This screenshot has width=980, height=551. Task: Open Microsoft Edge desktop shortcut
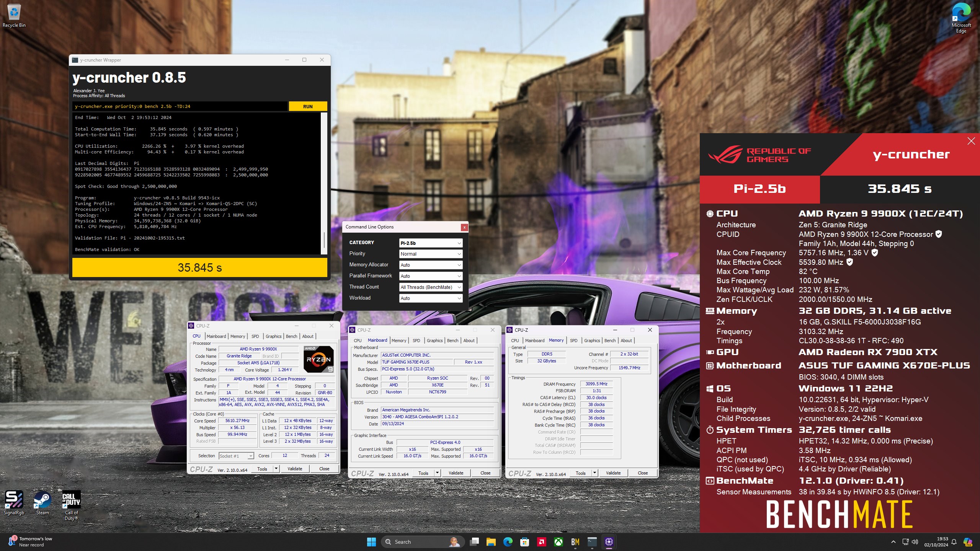point(961,18)
